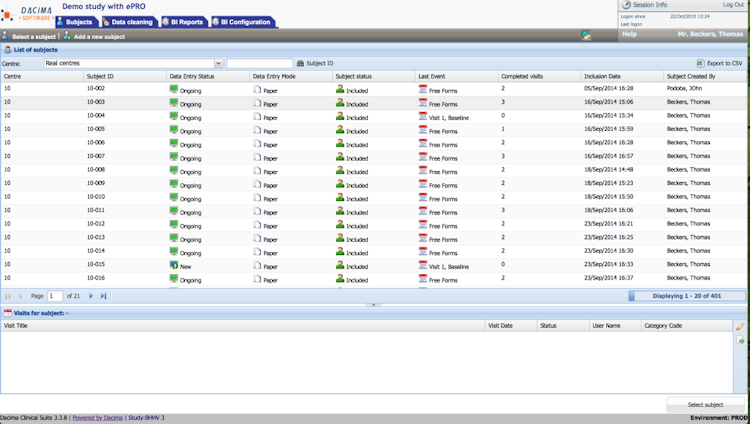Click the Session Info clock icon
The height and width of the screenshot is (424, 750).
tap(626, 5)
